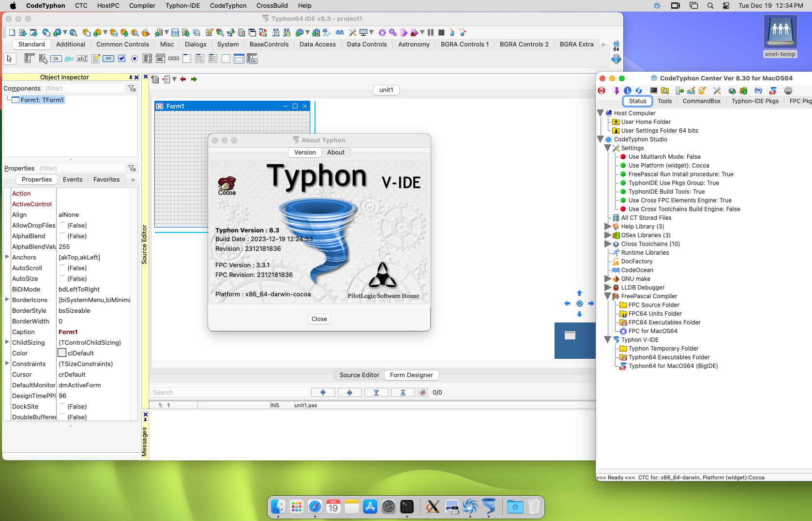Screen dimensions: 812x521
Task: Click the purple Run arrow in the toolbar
Action: (x=404, y=32)
